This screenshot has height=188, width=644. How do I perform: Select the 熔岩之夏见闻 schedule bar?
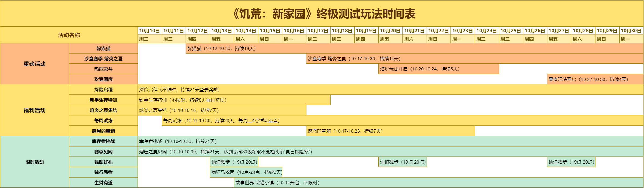click(x=390, y=152)
